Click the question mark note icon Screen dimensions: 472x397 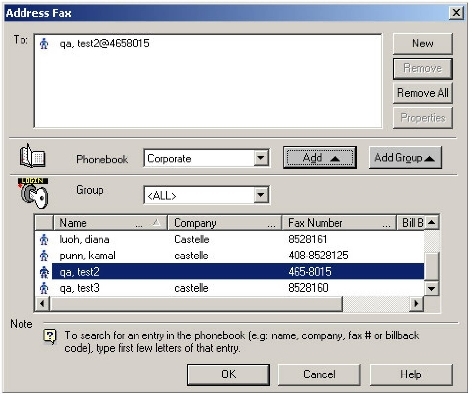tap(50, 337)
